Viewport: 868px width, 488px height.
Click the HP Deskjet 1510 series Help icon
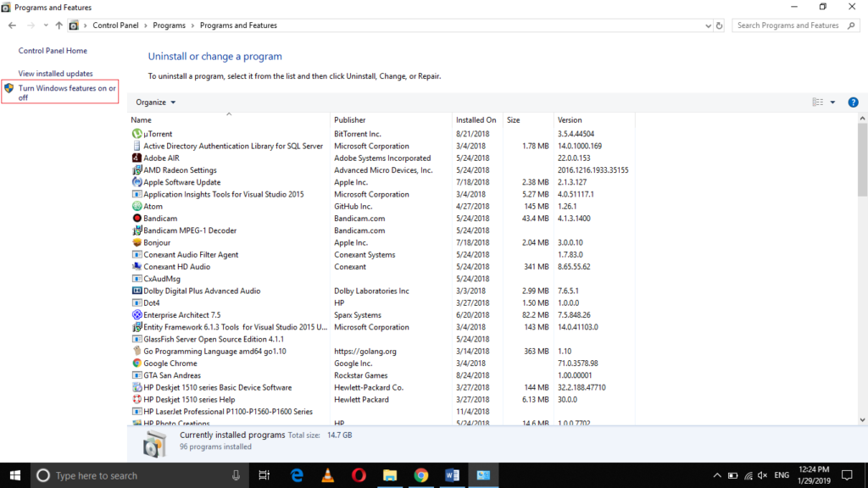pos(136,400)
